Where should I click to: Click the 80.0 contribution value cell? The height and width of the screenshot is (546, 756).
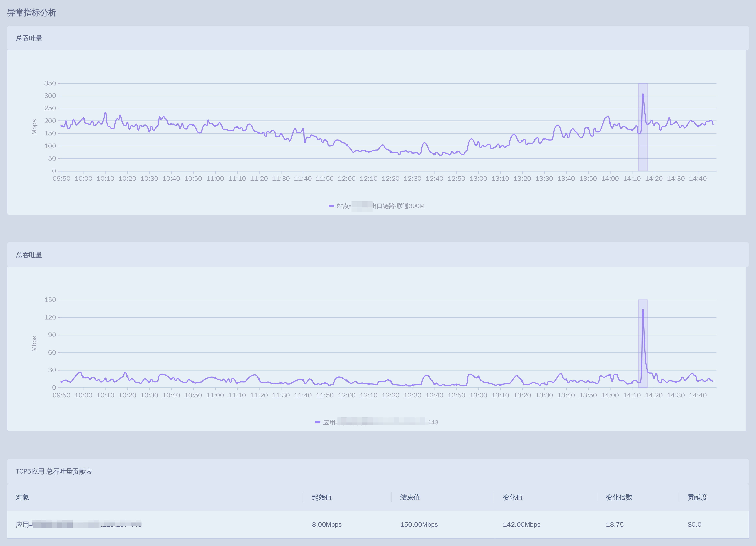point(694,524)
